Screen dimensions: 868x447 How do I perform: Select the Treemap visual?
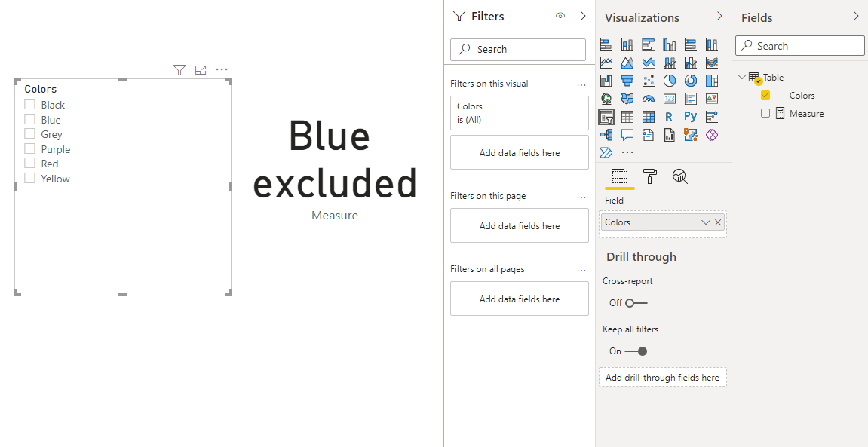point(712,81)
